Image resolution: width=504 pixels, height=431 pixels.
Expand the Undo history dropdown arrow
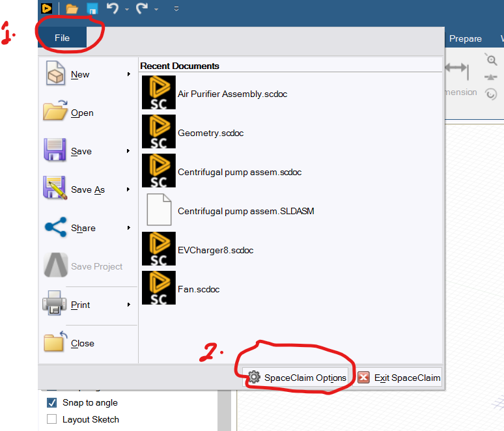click(127, 9)
